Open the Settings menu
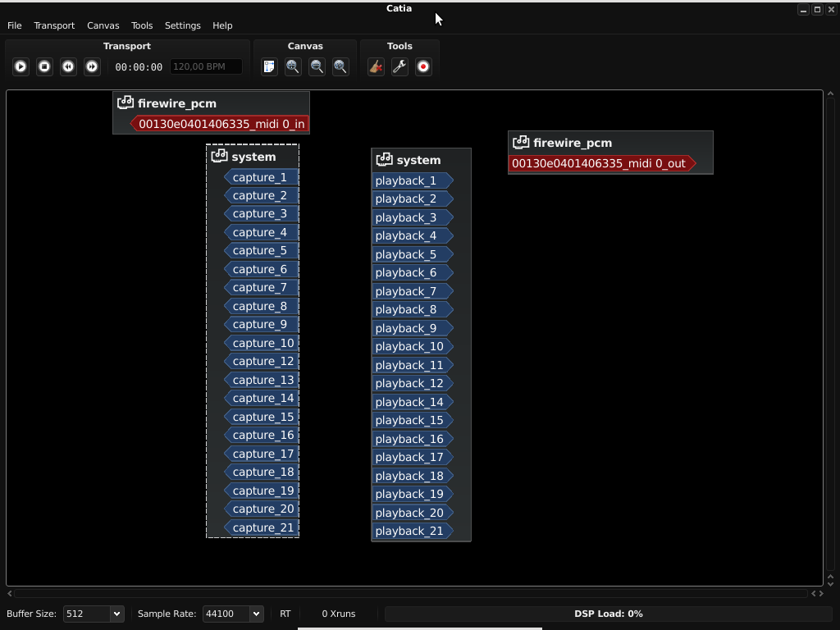840x630 pixels. point(182,25)
